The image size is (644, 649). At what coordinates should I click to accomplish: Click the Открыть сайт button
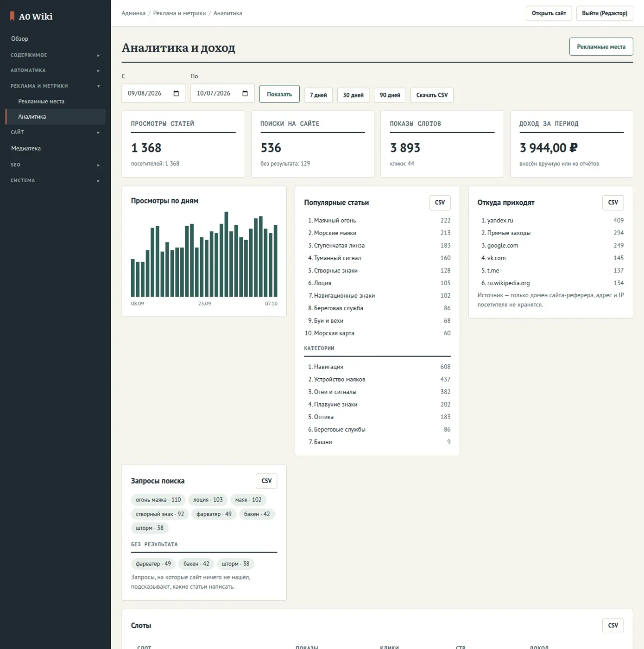(549, 13)
